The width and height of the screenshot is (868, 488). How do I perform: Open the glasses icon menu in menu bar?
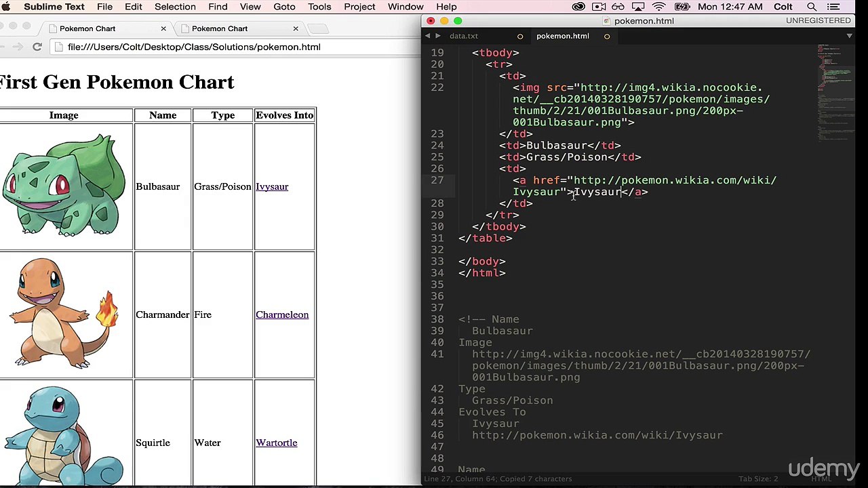[x=618, y=7]
